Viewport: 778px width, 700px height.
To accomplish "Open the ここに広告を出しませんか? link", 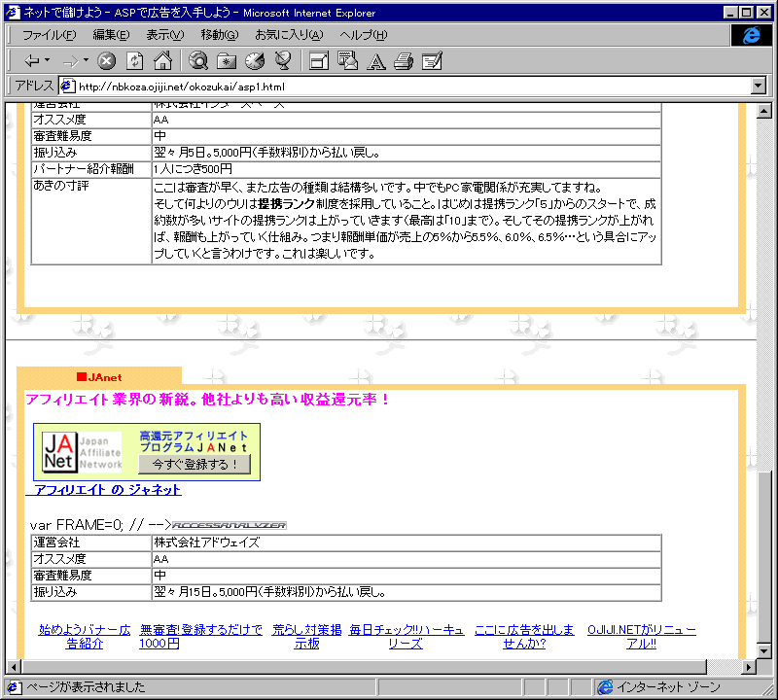I will pos(524,637).
